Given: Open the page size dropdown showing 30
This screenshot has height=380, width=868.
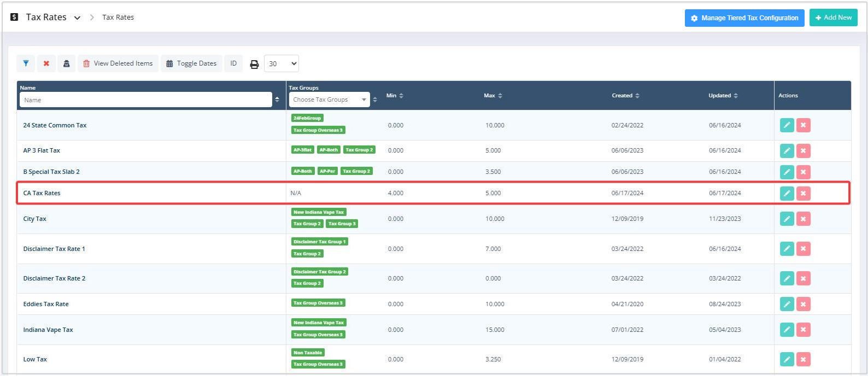Looking at the screenshot, I should (281, 63).
